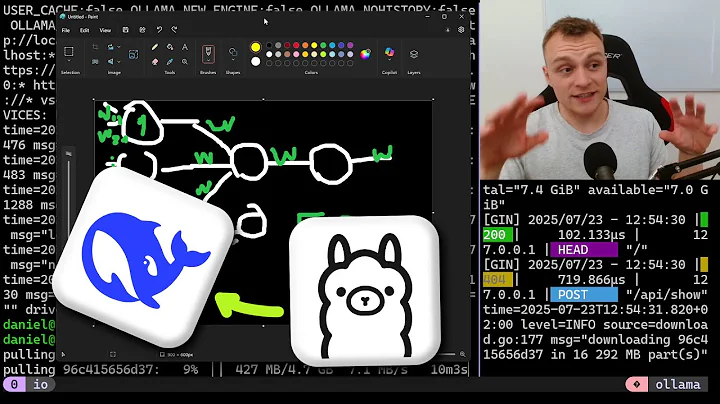Click the "io" tmux window label
Screen dimensions: 720x404
click(40, 384)
